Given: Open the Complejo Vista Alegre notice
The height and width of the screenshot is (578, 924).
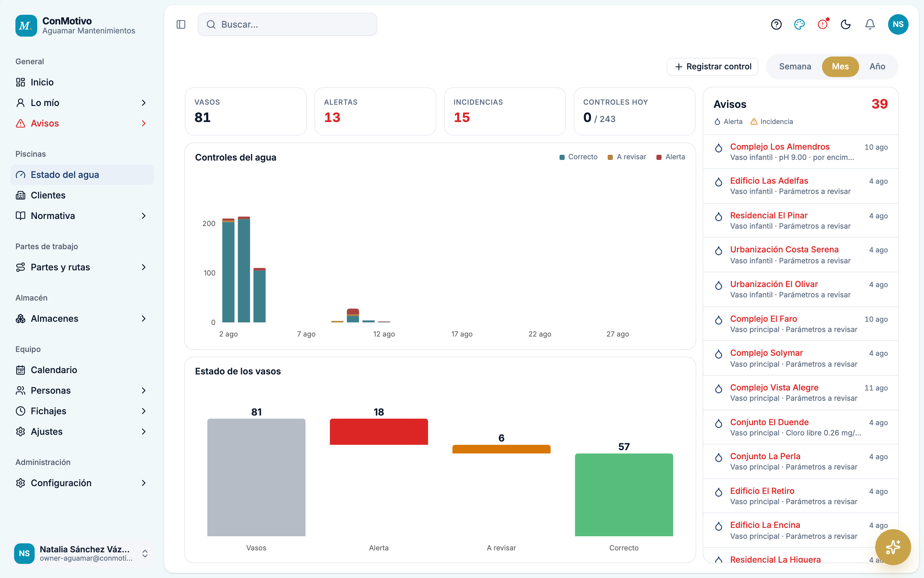Looking at the screenshot, I should pyautogui.click(x=801, y=393).
